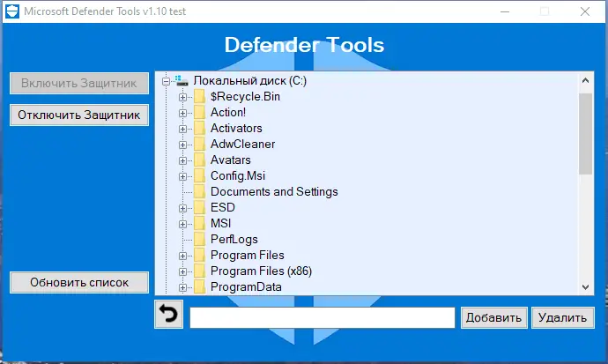Expand the Avatars folder node

(x=182, y=161)
